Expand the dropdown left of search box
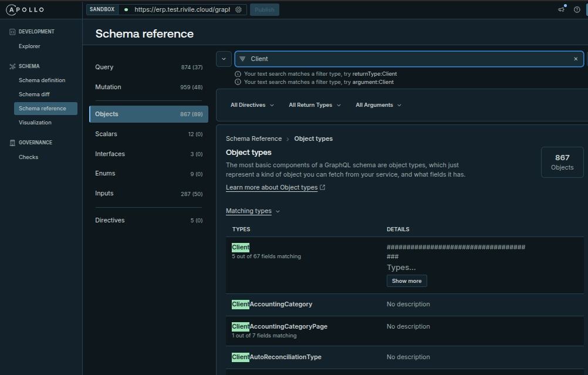Viewport: 588px width, 375px height. tap(224, 59)
